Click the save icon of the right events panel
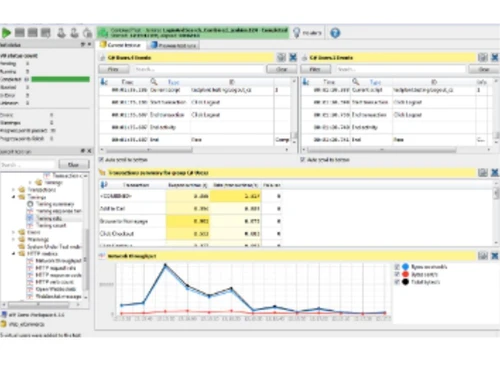 pyautogui.click(x=483, y=57)
